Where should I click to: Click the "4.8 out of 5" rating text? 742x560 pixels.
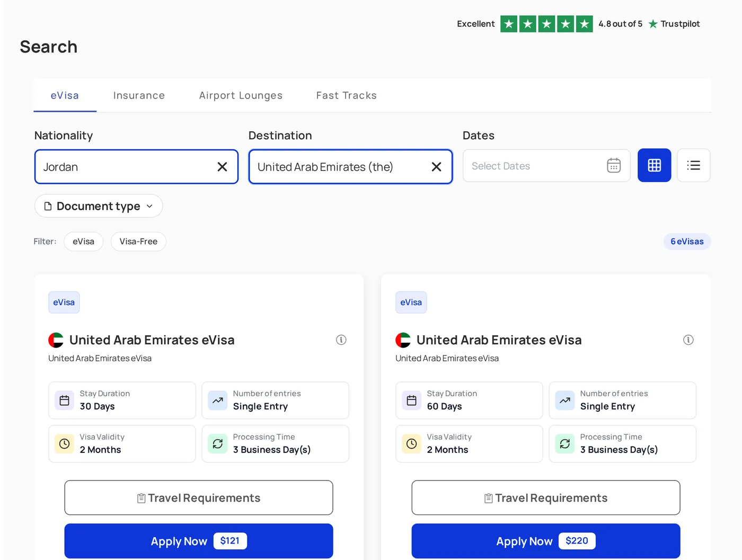(x=620, y=24)
